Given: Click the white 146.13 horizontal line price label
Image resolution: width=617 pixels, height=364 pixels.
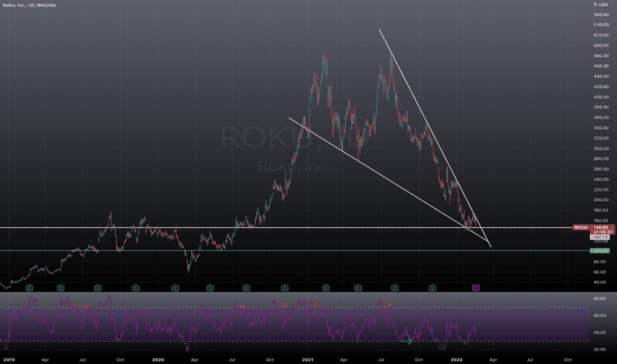Looking at the screenshot, I should (600, 238).
